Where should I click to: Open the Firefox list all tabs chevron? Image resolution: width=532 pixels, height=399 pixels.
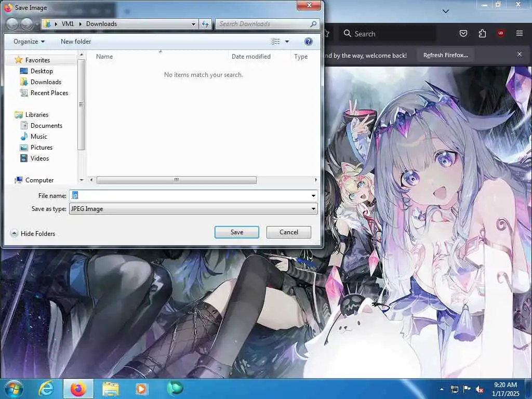pyautogui.click(x=446, y=11)
